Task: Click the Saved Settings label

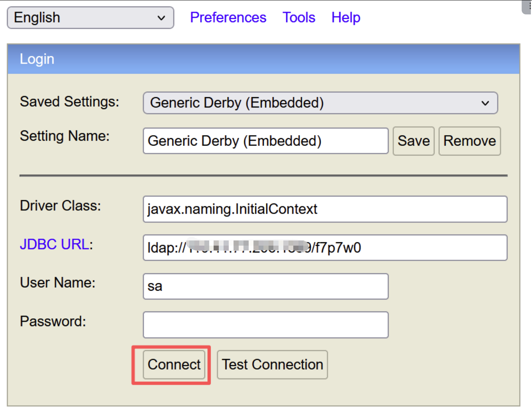Action: pos(70,102)
